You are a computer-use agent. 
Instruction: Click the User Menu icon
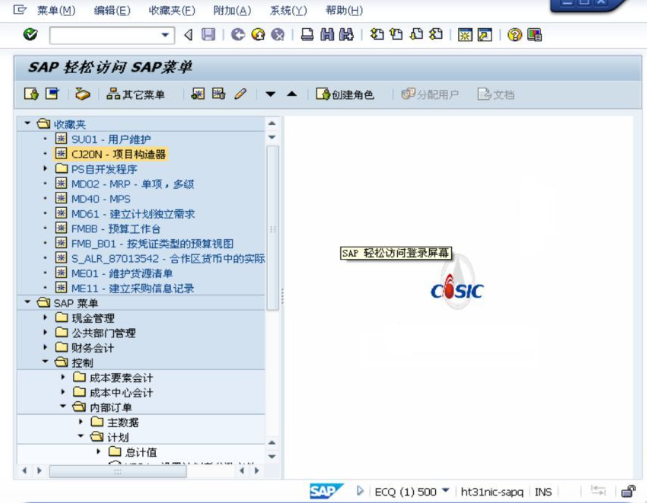(31, 94)
